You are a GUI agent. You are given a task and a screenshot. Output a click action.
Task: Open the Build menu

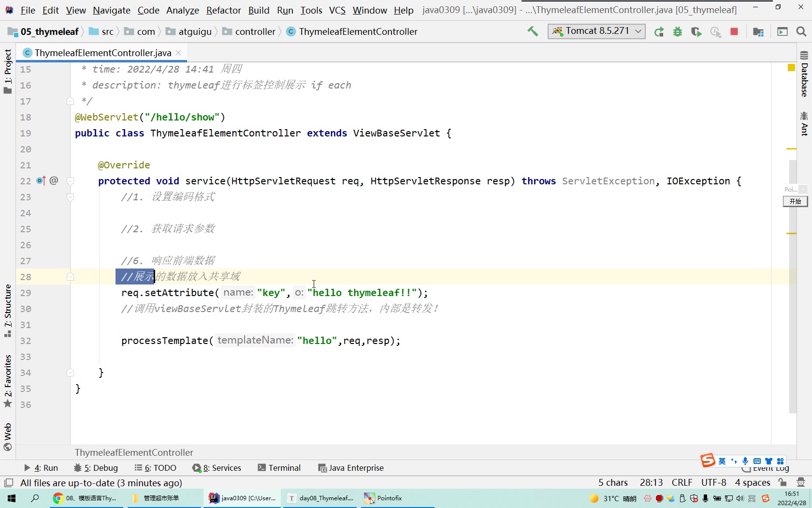coord(259,10)
